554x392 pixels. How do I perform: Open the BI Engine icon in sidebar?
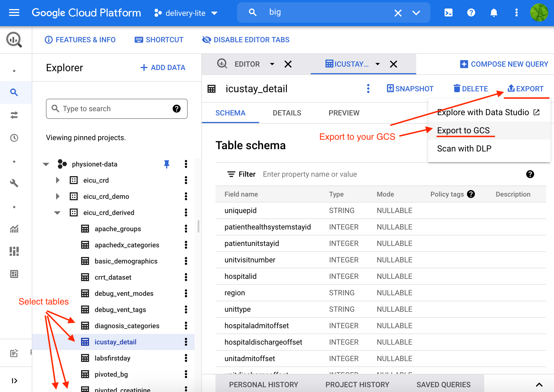tap(14, 274)
